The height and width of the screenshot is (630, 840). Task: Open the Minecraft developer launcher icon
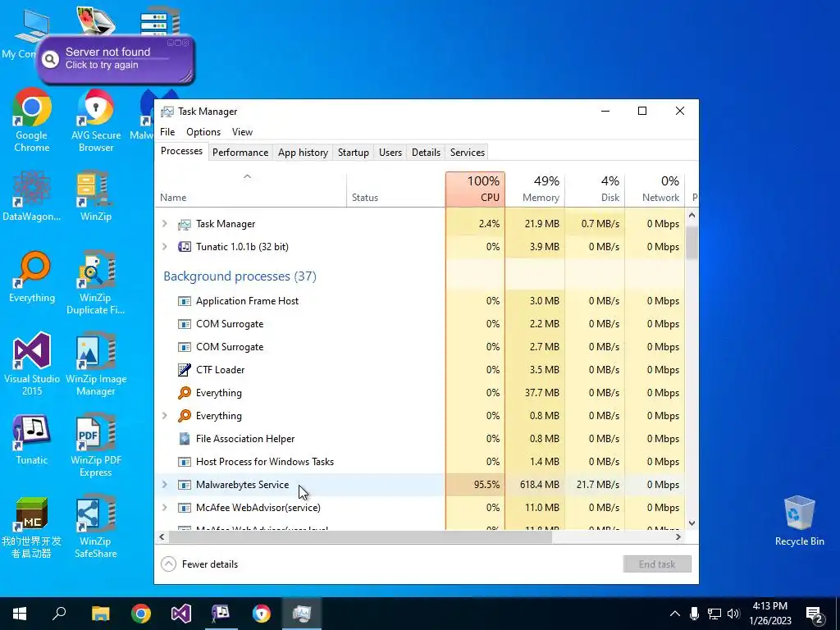[32, 527]
